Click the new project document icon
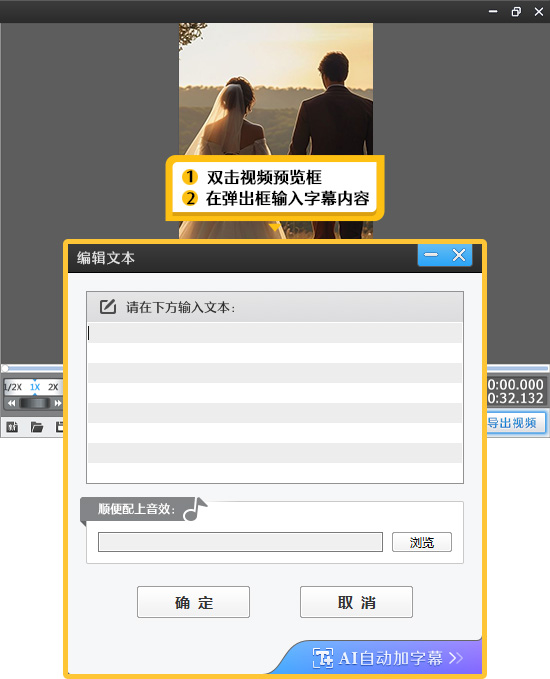 12,427
